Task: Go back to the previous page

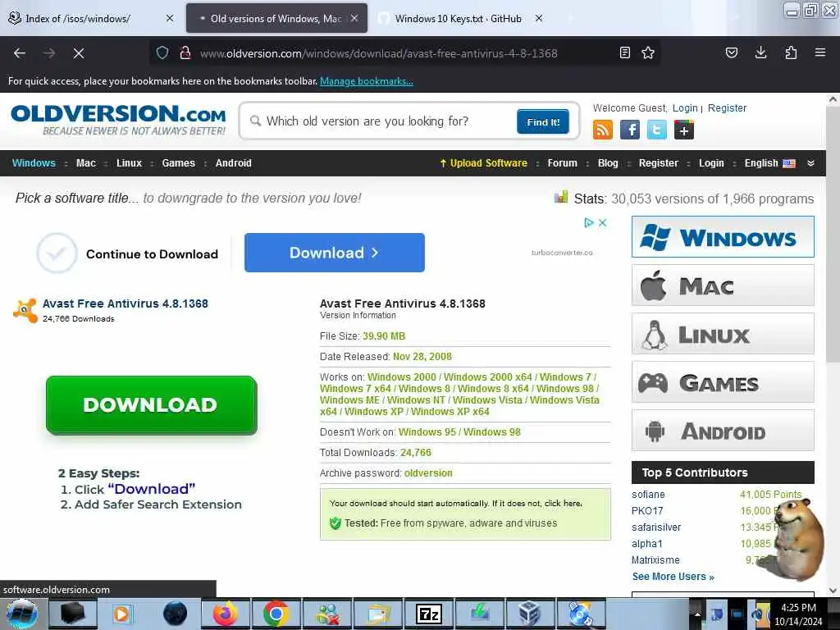Action: coord(20,53)
